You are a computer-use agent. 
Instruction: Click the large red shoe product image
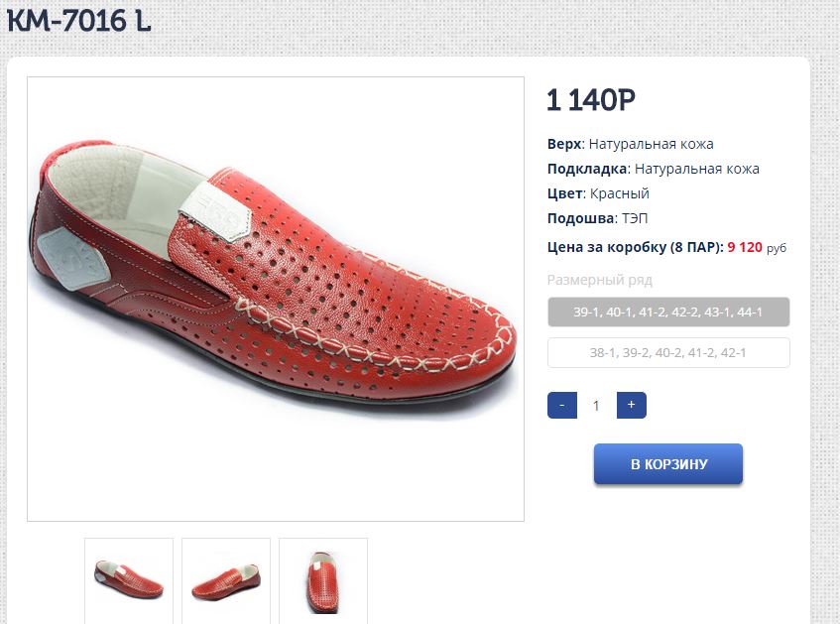(x=276, y=299)
